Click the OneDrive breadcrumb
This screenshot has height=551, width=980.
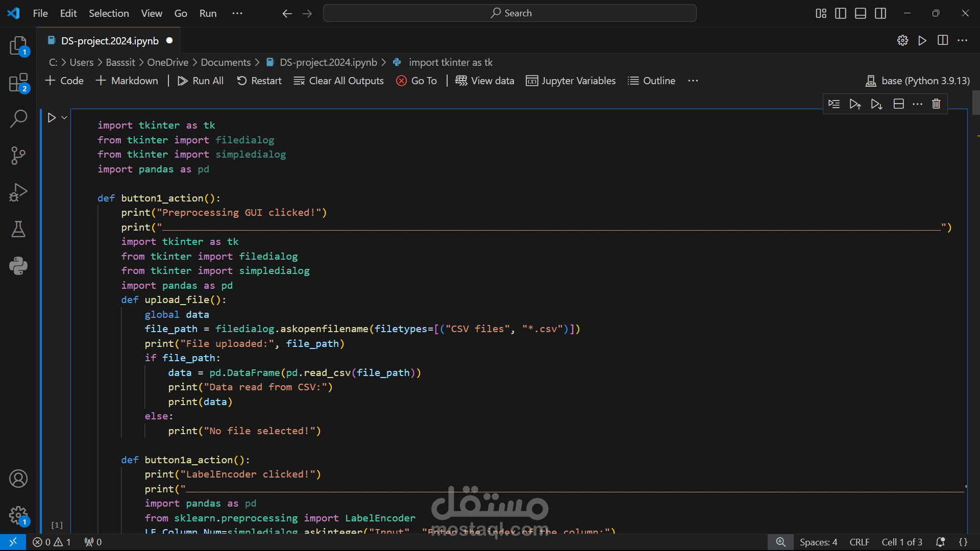168,62
